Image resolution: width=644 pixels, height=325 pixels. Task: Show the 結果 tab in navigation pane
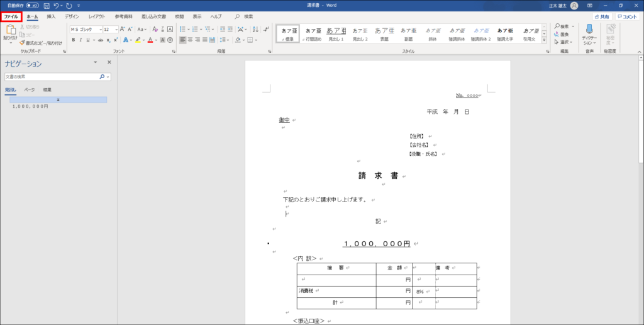[x=47, y=89]
